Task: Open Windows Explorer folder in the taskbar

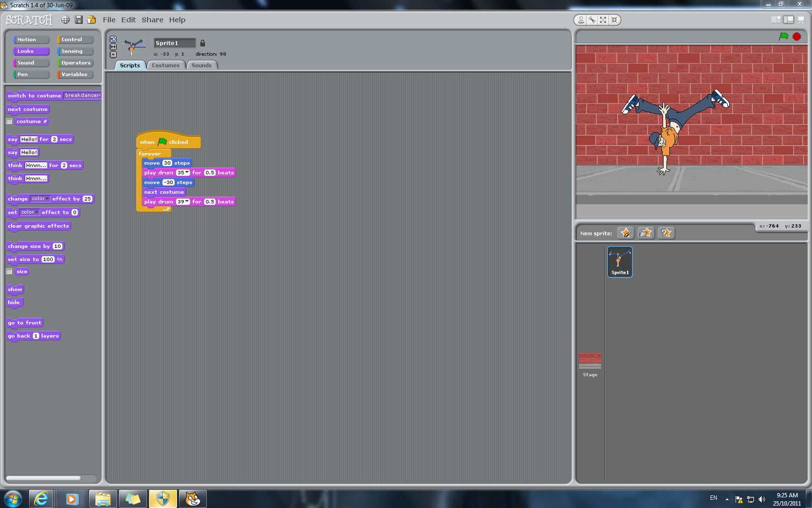Action: pos(103,499)
